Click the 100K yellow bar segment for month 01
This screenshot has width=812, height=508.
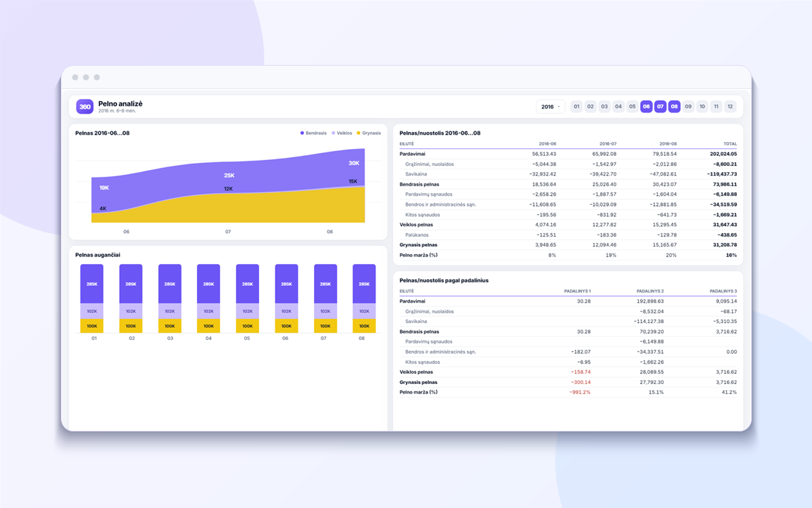92,326
